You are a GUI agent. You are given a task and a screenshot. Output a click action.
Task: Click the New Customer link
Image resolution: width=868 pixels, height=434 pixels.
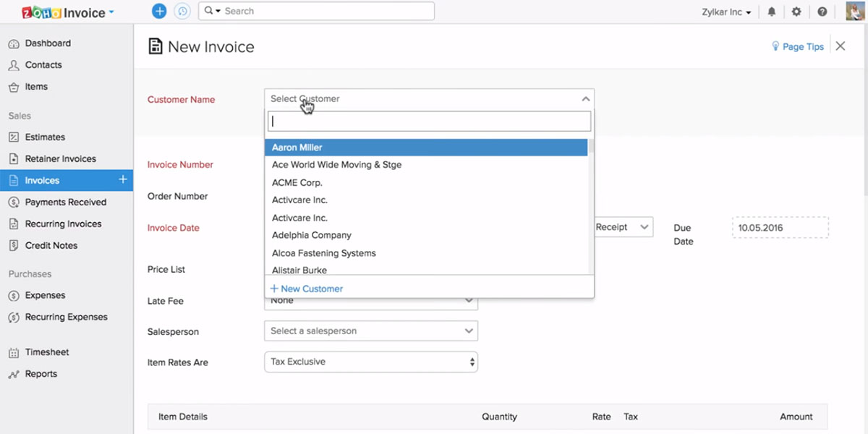(306, 288)
